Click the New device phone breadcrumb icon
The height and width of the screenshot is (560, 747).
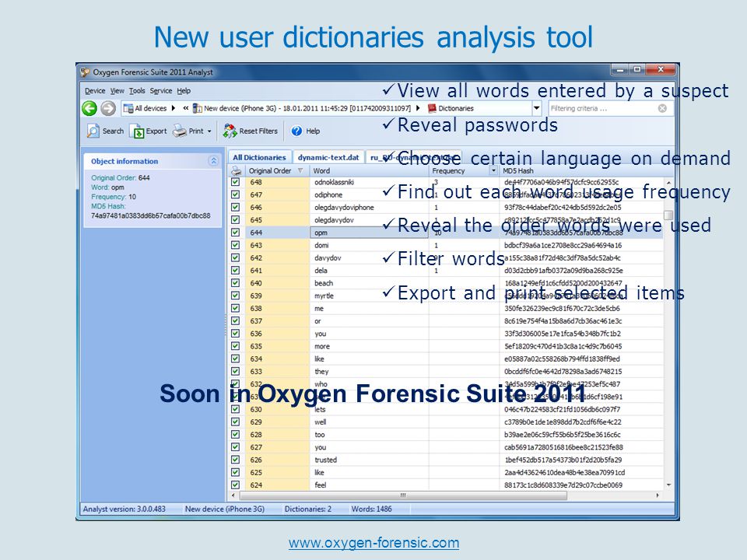pos(197,109)
